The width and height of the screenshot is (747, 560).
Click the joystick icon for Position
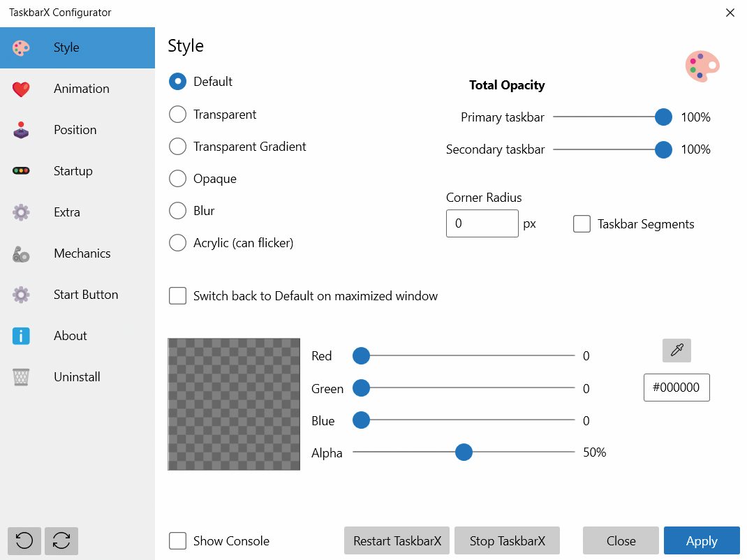click(x=21, y=130)
